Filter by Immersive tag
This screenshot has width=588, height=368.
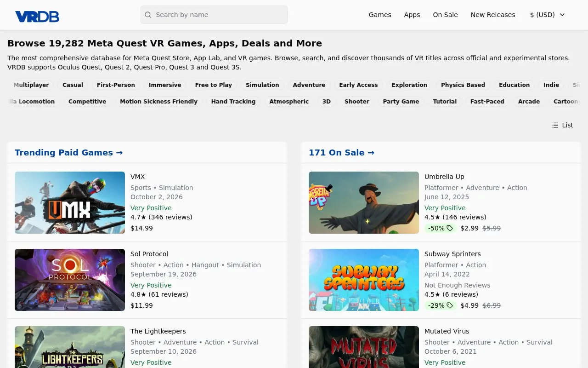click(165, 85)
